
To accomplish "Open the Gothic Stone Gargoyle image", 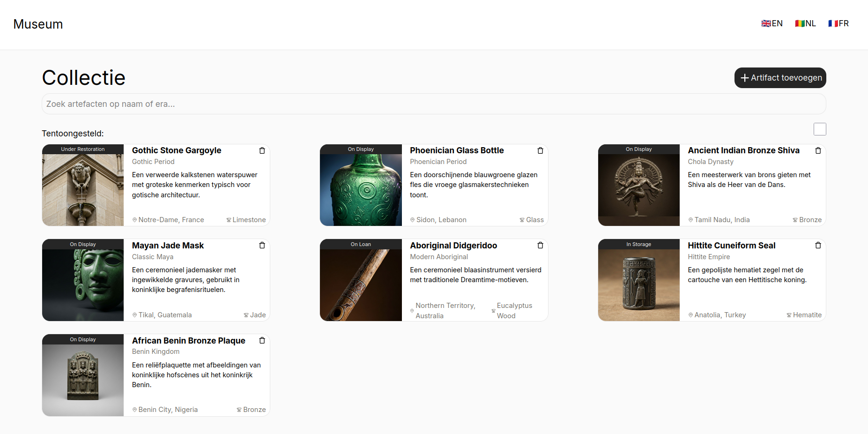I will coord(83,190).
